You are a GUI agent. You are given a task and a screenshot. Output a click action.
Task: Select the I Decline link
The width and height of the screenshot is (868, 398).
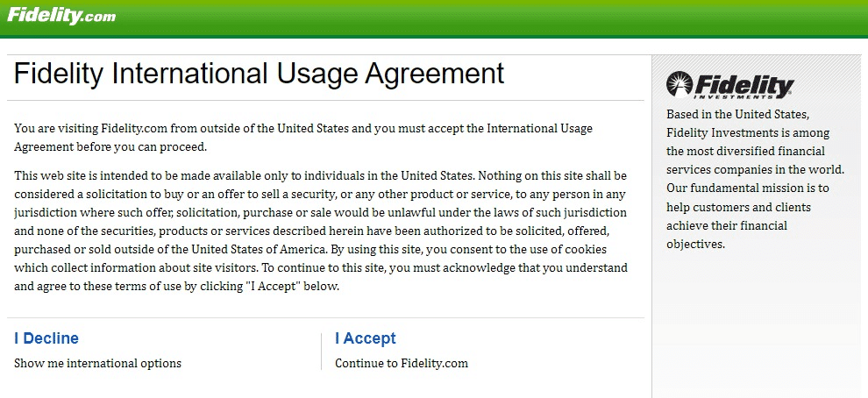(x=46, y=338)
